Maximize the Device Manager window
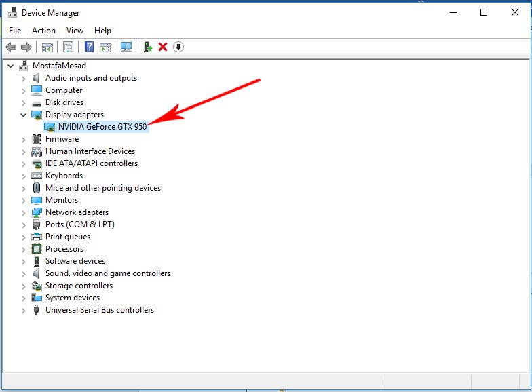This screenshot has width=532, height=392. pos(484,12)
